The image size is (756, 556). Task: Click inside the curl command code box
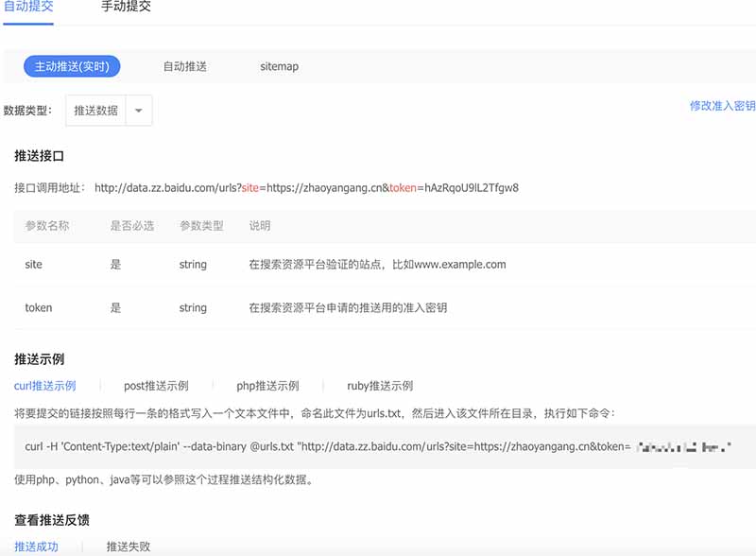[378, 444]
